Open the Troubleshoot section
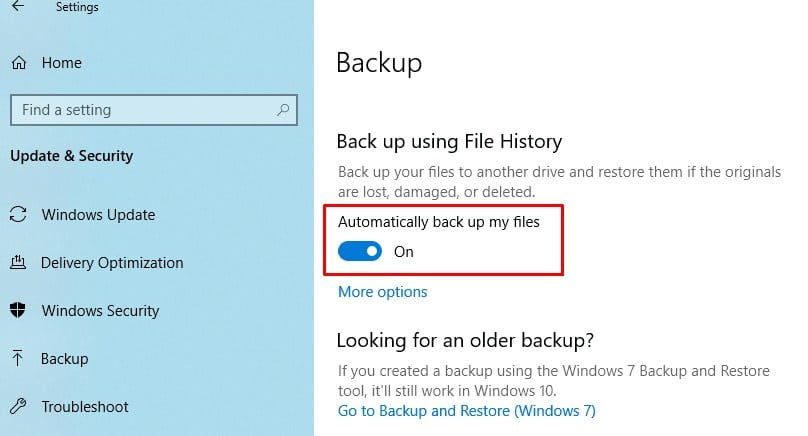 click(x=85, y=406)
